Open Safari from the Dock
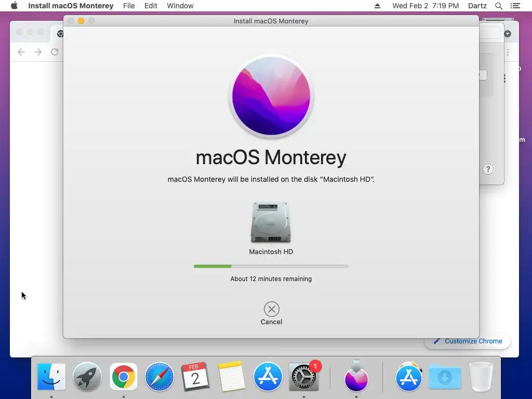532x399 pixels. pyautogui.click(x=159, y=377)
